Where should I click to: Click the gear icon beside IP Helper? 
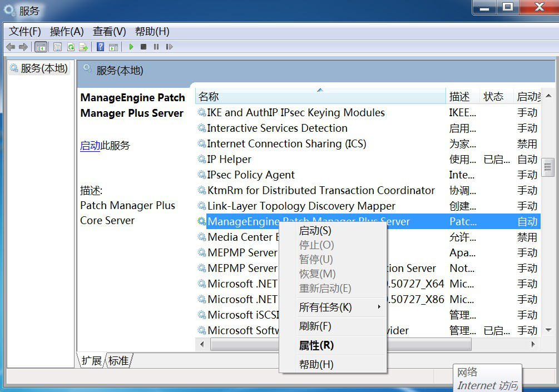[x=202, y=159]
